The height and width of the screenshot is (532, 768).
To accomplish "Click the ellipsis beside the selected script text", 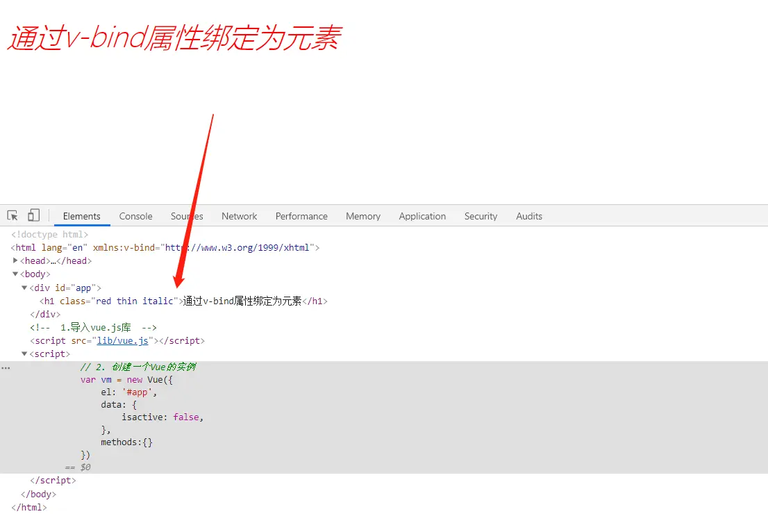I will [6, 367].
